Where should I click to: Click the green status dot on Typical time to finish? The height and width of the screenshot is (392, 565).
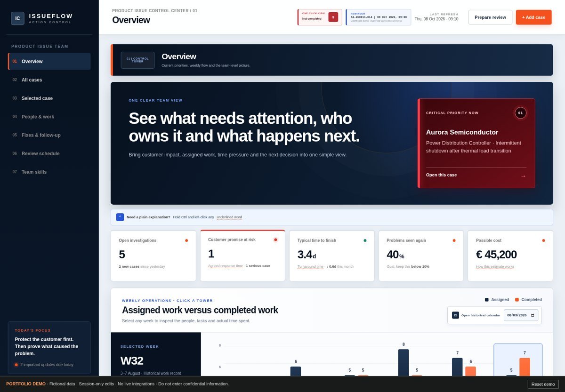point(365,240)
